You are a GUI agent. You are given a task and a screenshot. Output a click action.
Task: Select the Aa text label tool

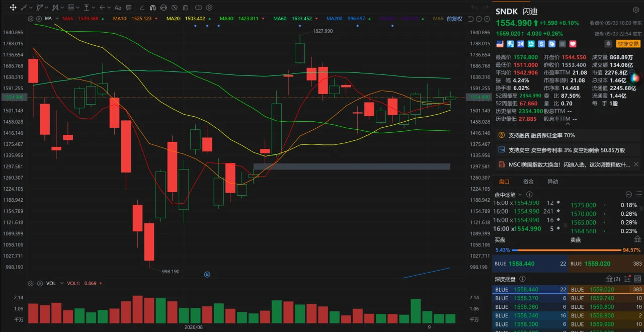pyautogui.click(x=118, y=8)
